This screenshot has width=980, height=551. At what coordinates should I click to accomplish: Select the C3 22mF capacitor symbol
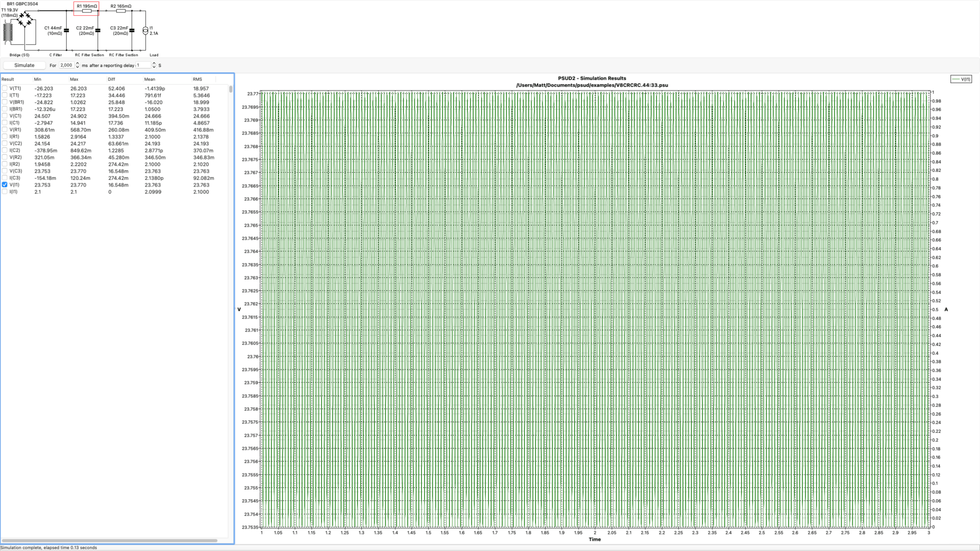tap(132, 31)
